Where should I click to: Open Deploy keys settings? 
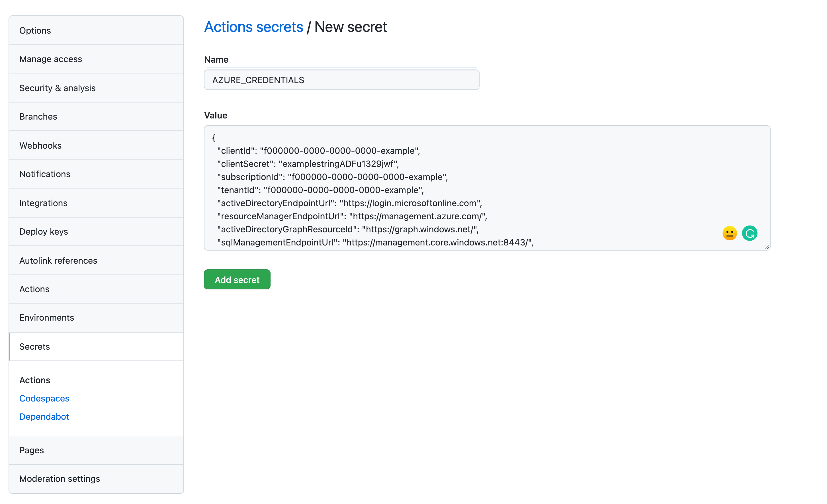tap(43, 231)
